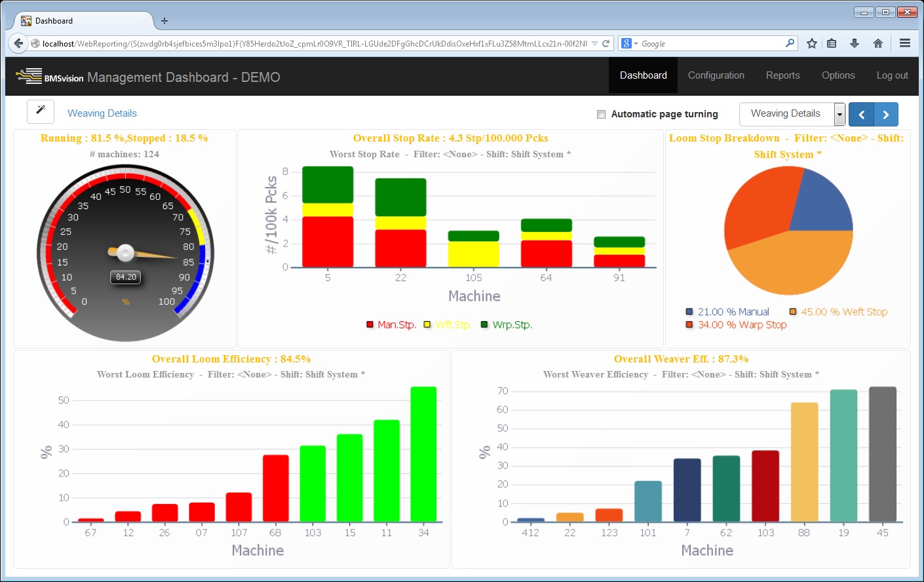Click the Dashboard tab favicon

point(26,21)
